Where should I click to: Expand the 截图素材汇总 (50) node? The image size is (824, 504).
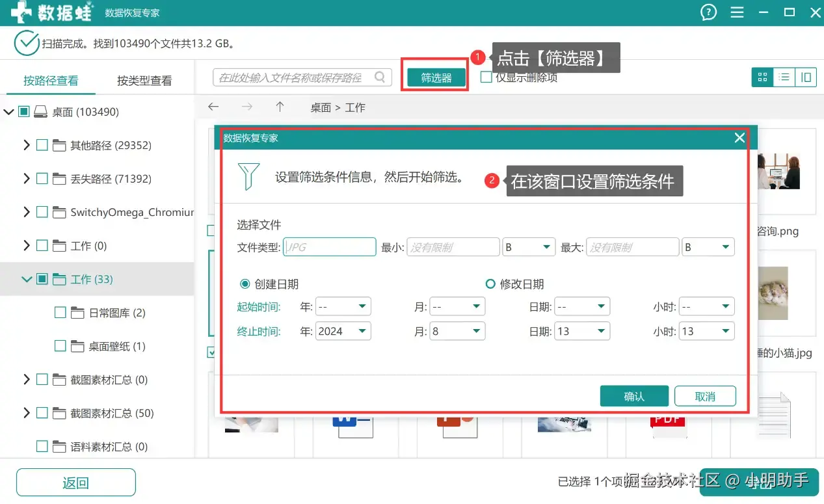click(x=27, y=413)
